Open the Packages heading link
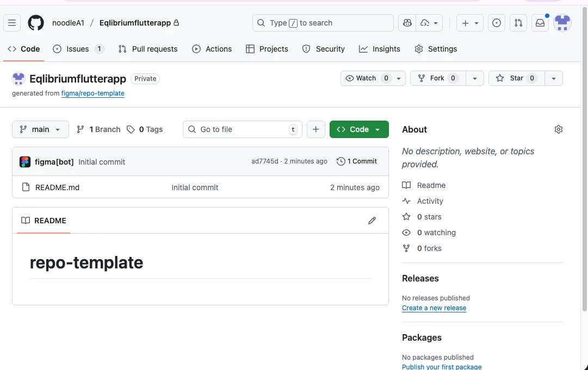The width and height of the screenshot is (588, 370). coord(422,337)
